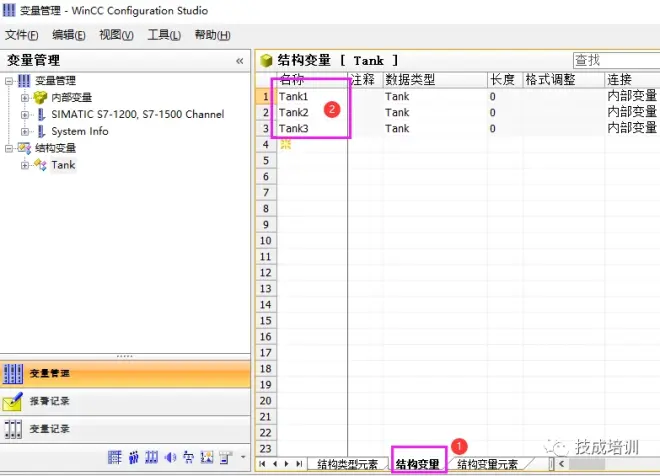
Task: Go to first sheet tab
Action: click(262, 464)
